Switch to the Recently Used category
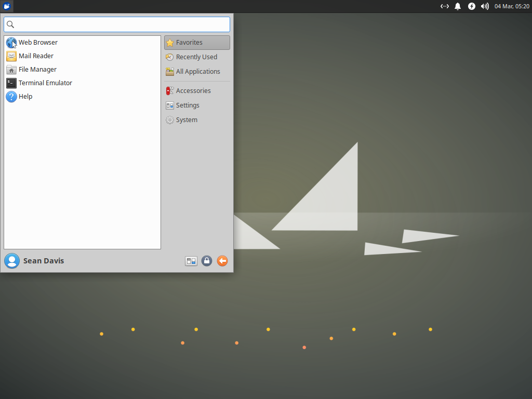This screenshot has width=532, height=399. coord(195,57)
